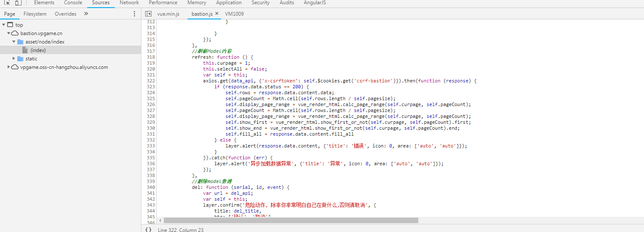This screenshot has height=232, width=644.
Task: Select the bastion.js file tab
Action: [202, 14]
